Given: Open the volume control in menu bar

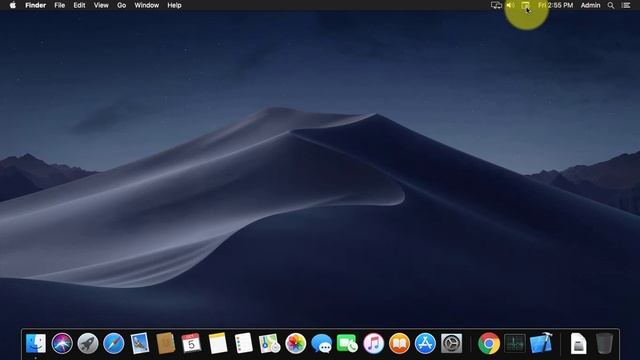Looking at the screenshot, I should pos(510,5).
